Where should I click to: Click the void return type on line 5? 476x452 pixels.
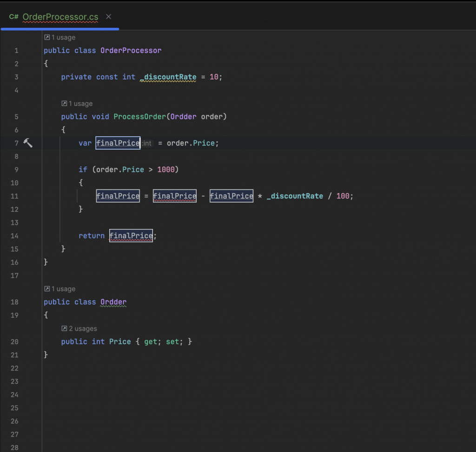(x=100, y=117)
